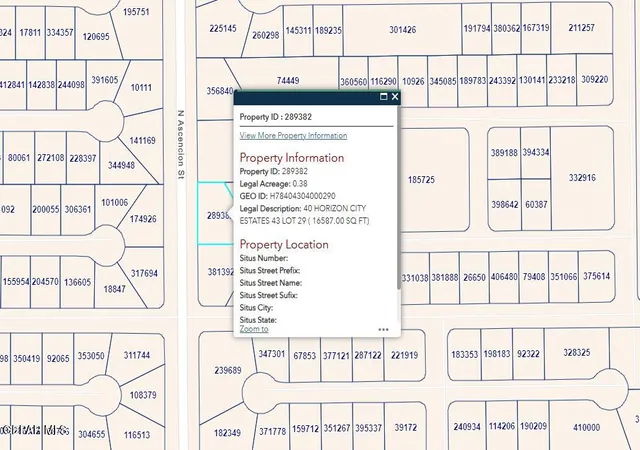Select parcel 101006 on the map

115,203
